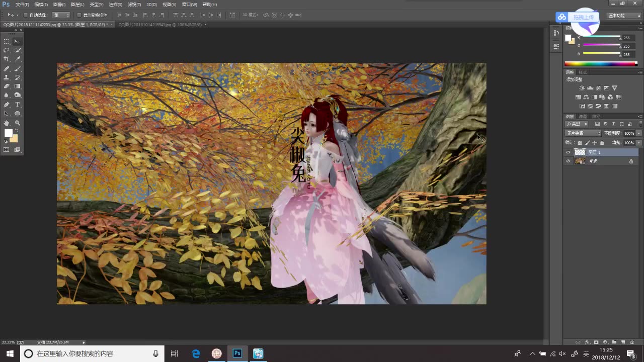Click the foreground color swatch in toolbox
The width and height of the screenshot is (644, 362).
tap(9, 133)
